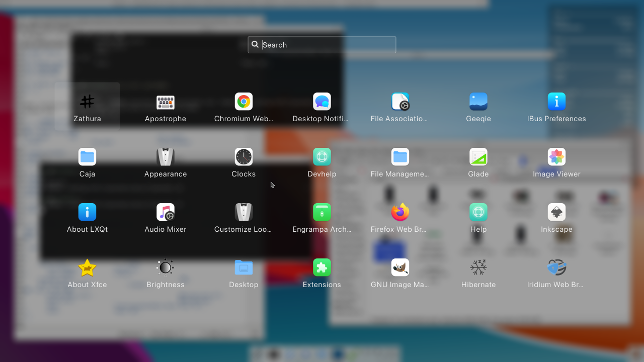Click the magnifier icon in Search
The image size is (644, 362).
click(255, 44)
